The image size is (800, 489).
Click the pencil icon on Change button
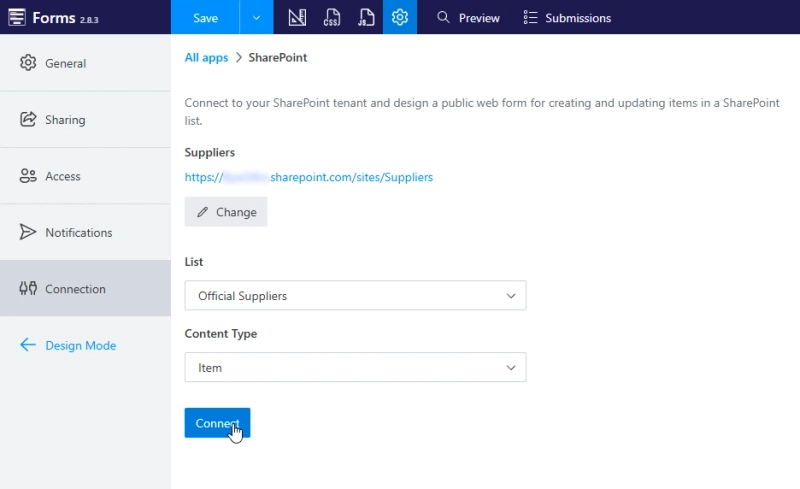203,212
